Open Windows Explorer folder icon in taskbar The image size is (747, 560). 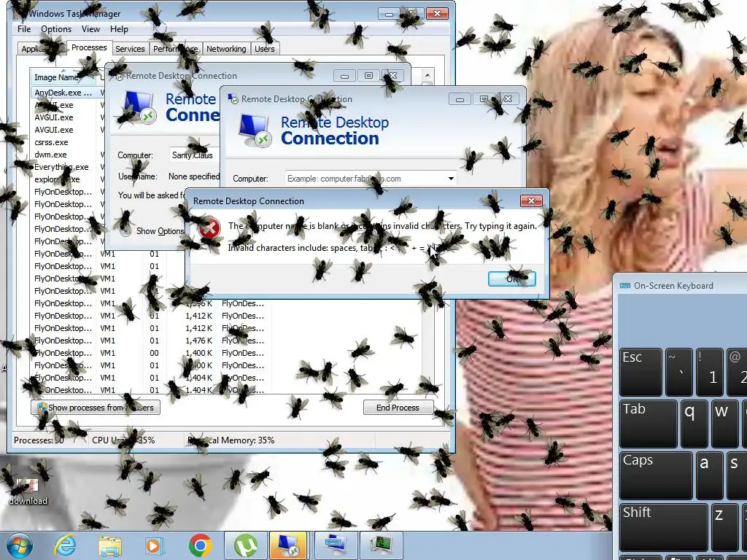click(x=110, y=546)
